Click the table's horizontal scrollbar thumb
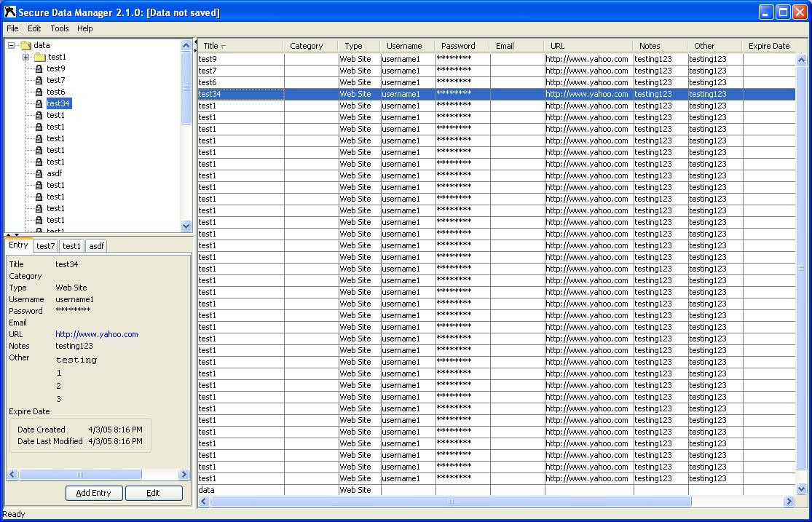The height and width of the screenshot is (522, 812). pos(450,501)
